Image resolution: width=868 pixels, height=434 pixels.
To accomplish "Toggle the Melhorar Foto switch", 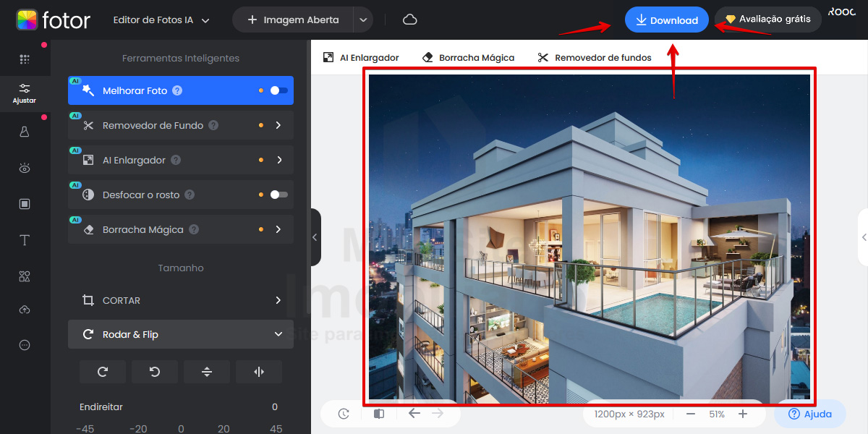I will [278, 90].
